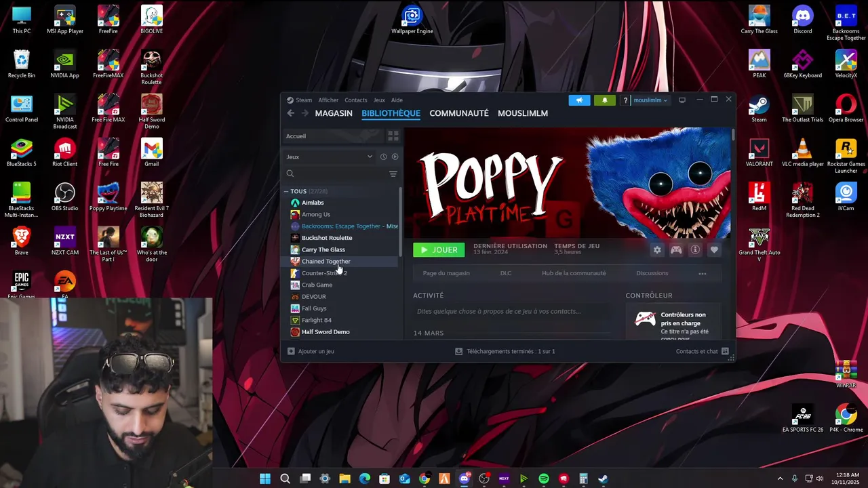Open advanced library filter options icon
This screenshot has width=868, height=488.
(x=393, y=174)
